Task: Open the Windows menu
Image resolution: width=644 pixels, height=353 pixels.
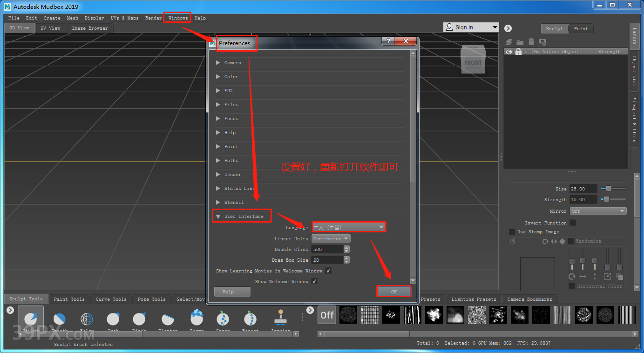Action: pos(178,18)
